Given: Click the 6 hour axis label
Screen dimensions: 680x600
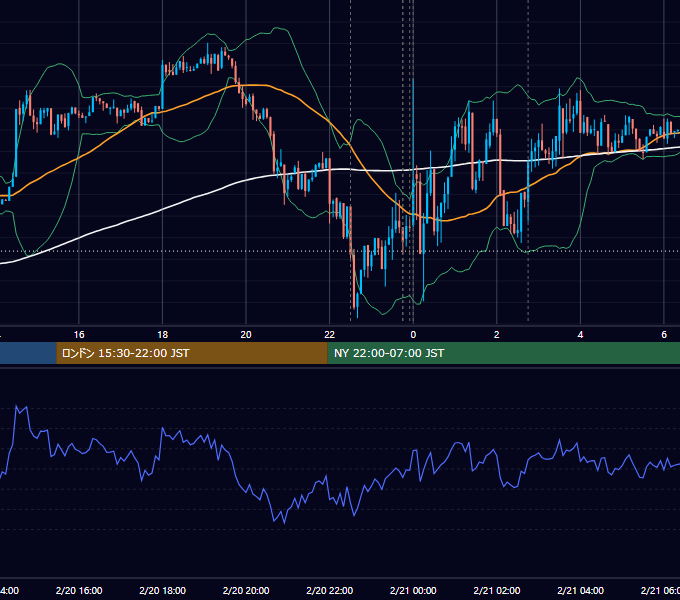Looking at the screenshot, I should (664, 335).
